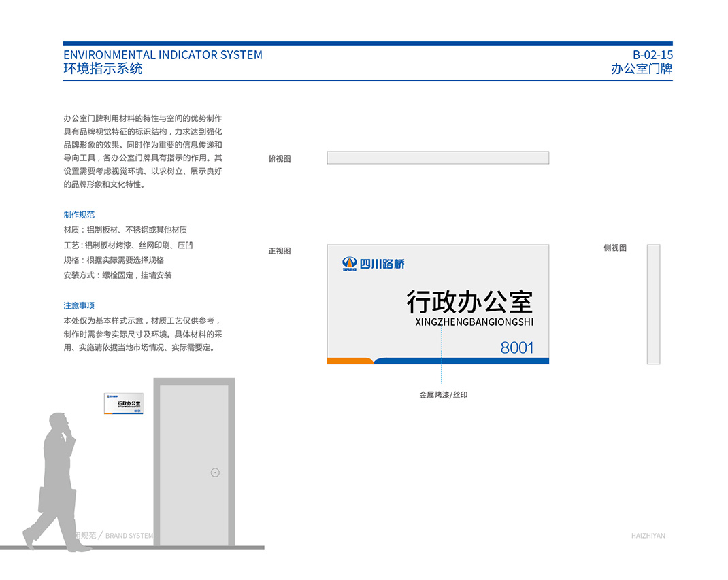Screen dimensions: 728x580
Task: Click the B-02-15 page code
Action: click(652, 55)
